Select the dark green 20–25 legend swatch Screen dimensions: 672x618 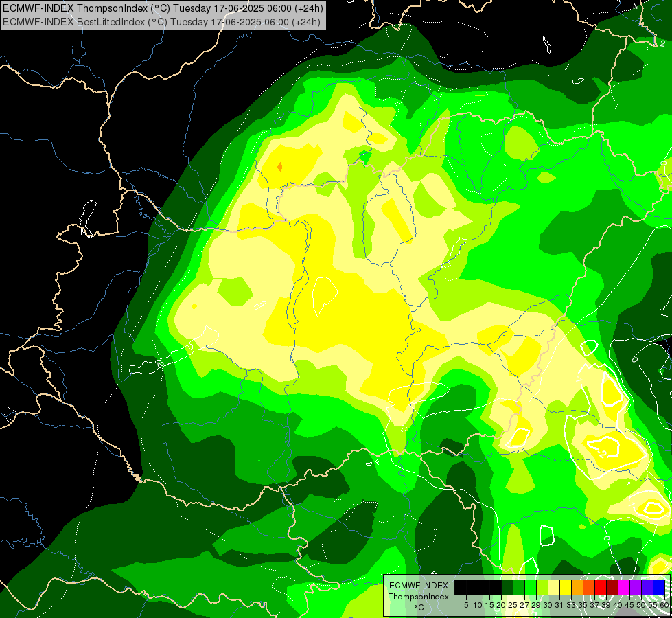[507, 588]
